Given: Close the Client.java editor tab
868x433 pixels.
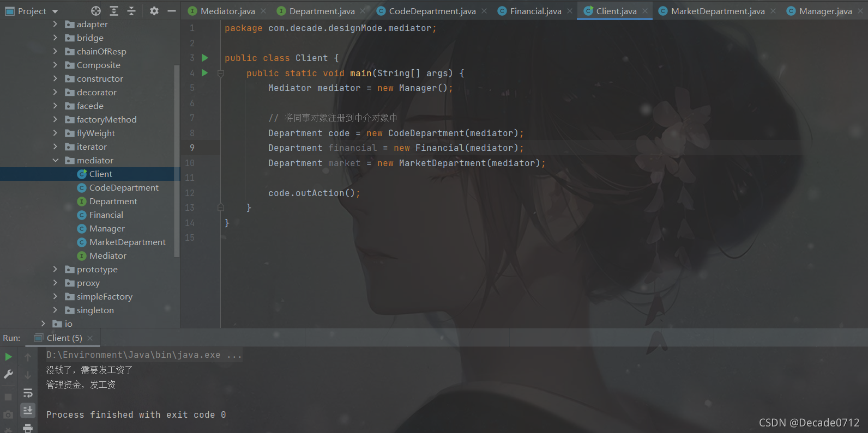Looking at the screenshot, I should [645, 11].
